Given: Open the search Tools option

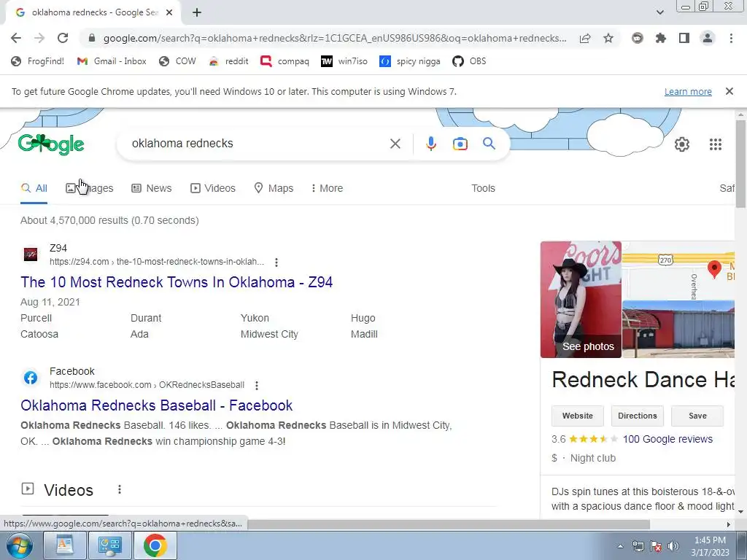Looking at the screenshot, I should pos(483,188).
